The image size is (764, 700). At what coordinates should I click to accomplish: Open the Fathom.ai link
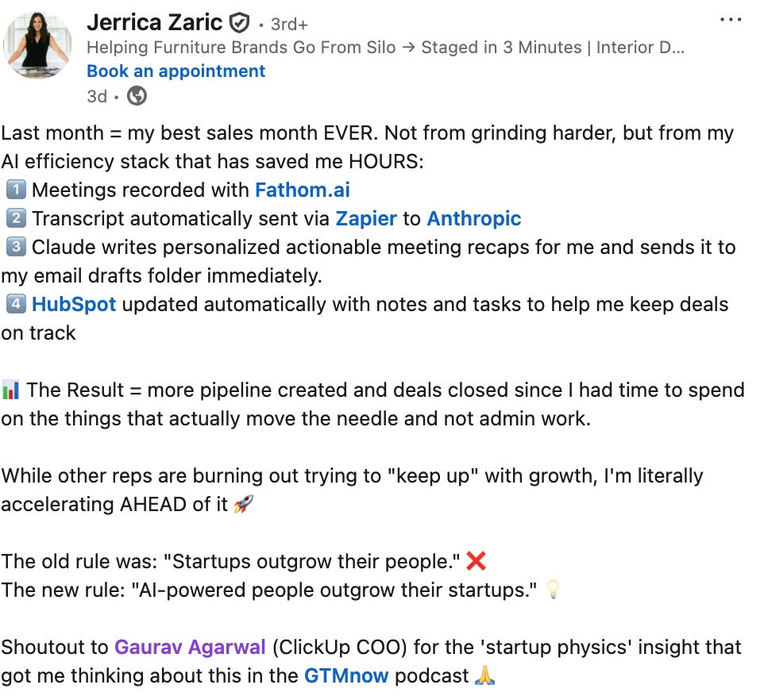303,190
